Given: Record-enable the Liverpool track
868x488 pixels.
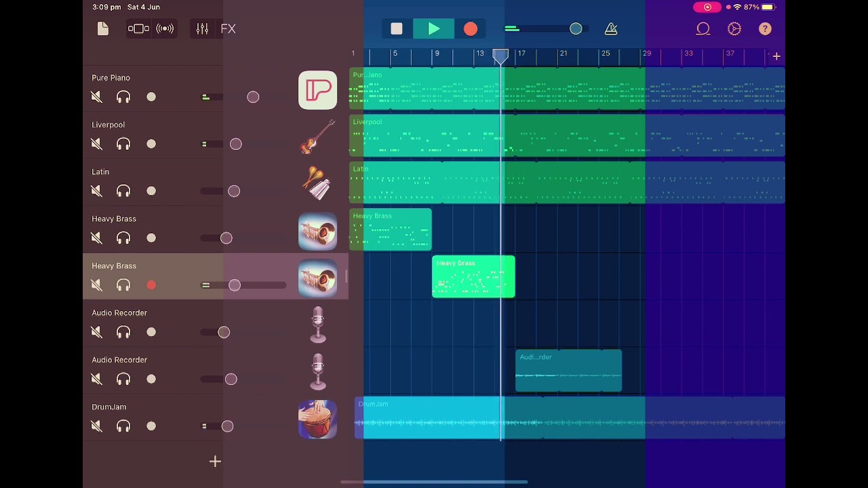Looking at the screenshot, I should (x=151, y=144).
